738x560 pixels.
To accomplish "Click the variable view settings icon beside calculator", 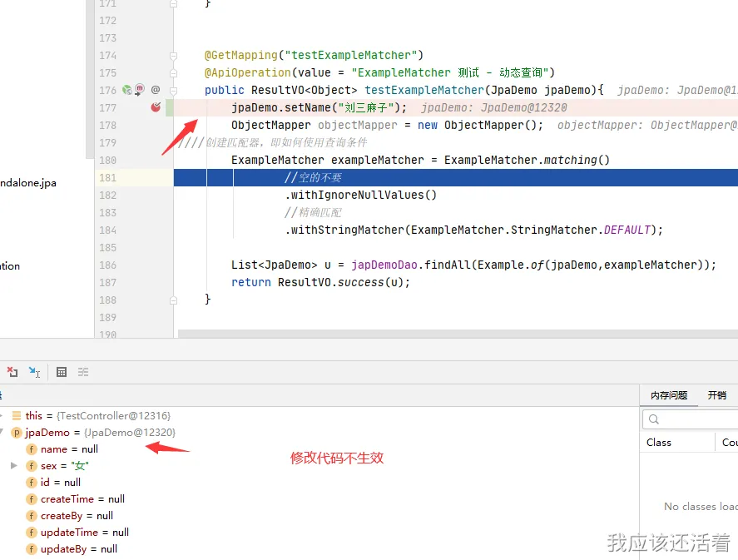I will pyautogui.click(x=82, y=372).
